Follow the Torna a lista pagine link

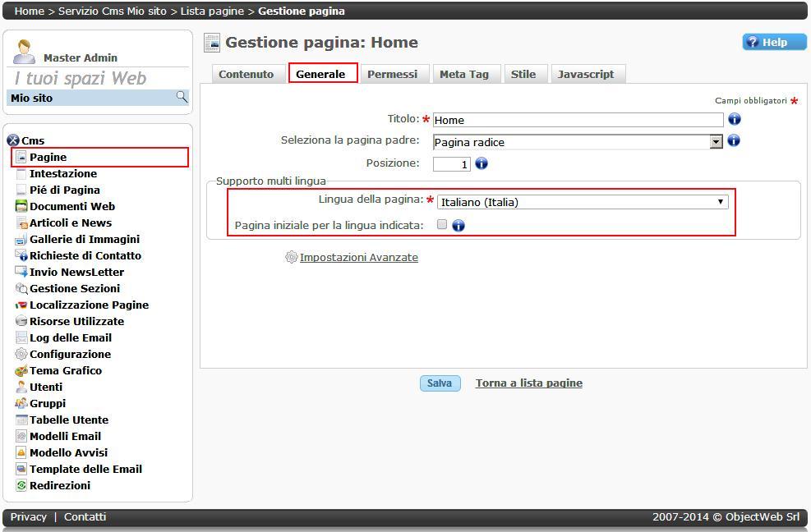pos(528,383)
